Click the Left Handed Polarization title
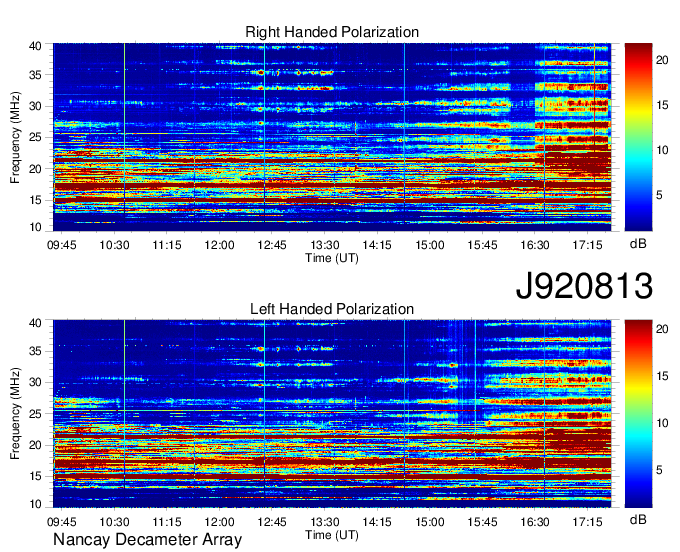This screenshot has width=680, height=552. click(332, 309)
